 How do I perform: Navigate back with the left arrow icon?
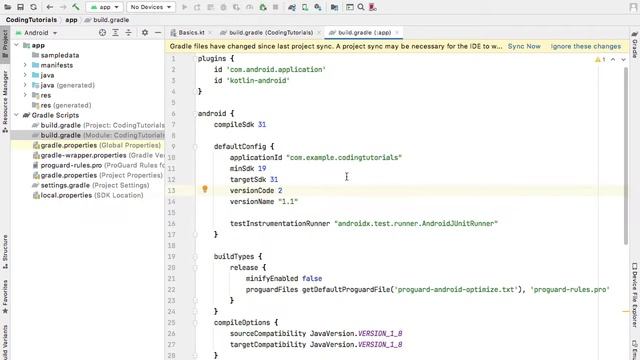50,7
